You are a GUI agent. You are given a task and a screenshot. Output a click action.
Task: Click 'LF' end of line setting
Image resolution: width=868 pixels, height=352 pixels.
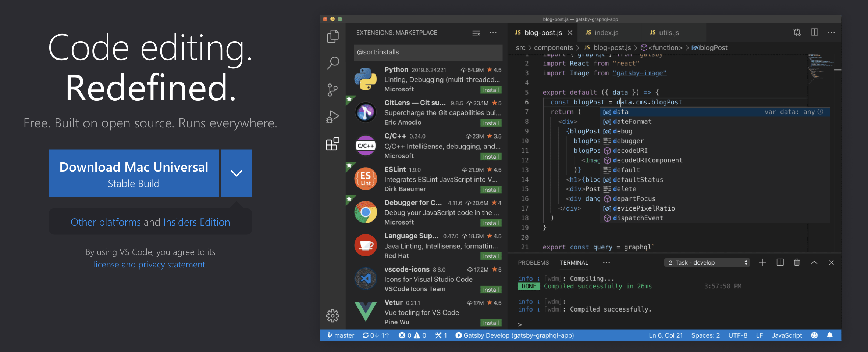click(x=759, y=335)
